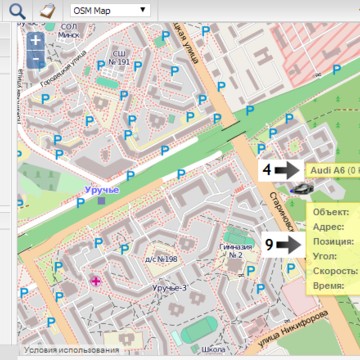Click the Школа label at bottom
360x360 pixels.
[x=213, y=349]
